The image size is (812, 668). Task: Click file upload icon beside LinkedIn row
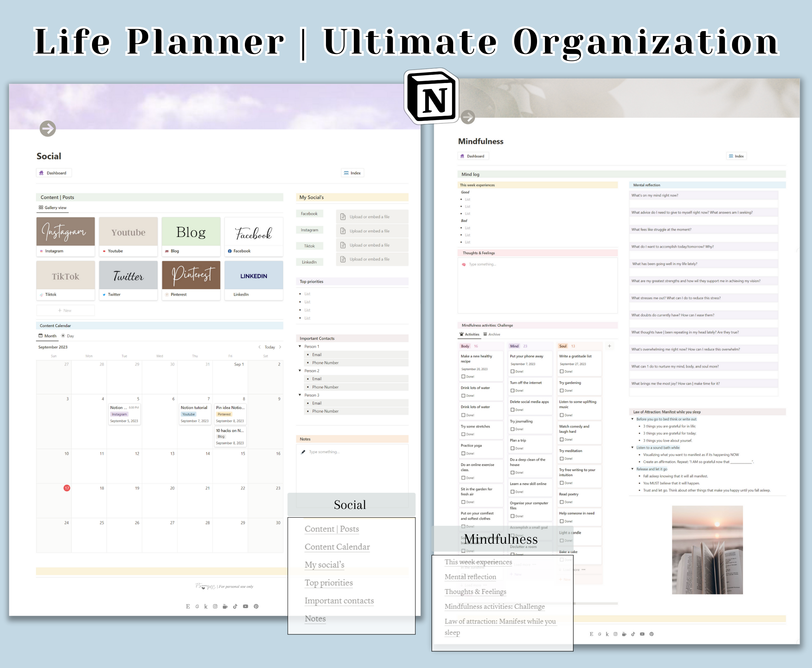click(x=343, y=259)
